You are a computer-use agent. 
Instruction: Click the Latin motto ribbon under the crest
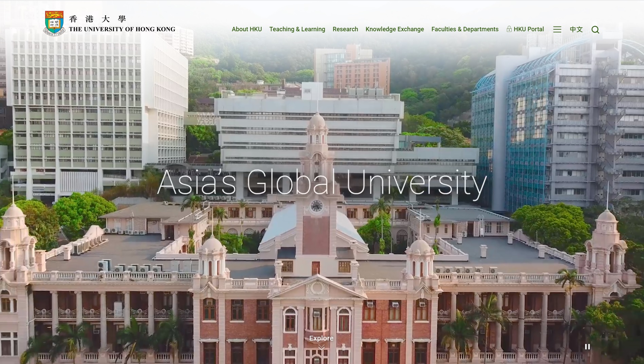click(x=54, y=33)
